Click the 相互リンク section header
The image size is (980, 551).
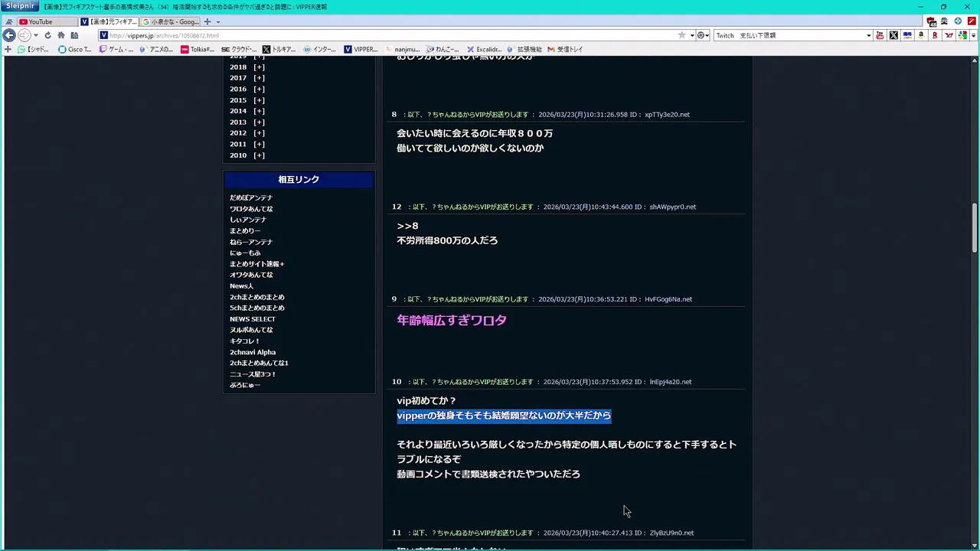(x=299, y=179)
